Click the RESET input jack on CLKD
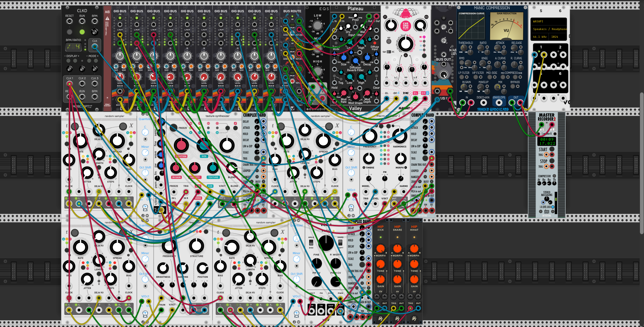 pyautogui.click(x=70, y=22)
